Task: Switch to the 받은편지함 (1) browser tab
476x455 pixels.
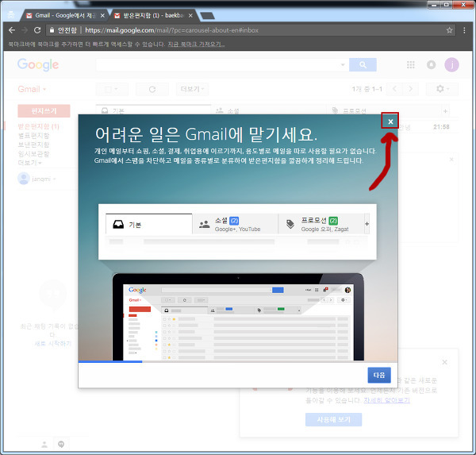Action: (153, 15)
